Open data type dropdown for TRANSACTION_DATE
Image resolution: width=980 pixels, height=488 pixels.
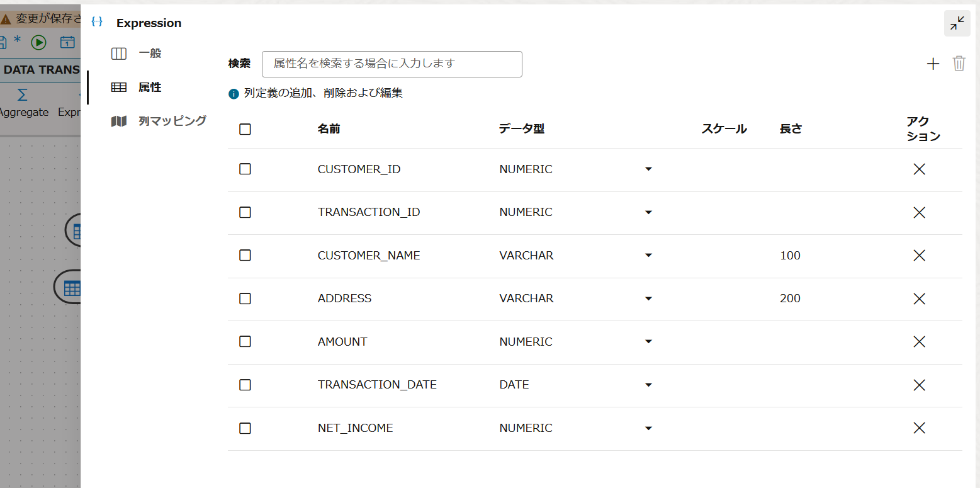[648, 385]
